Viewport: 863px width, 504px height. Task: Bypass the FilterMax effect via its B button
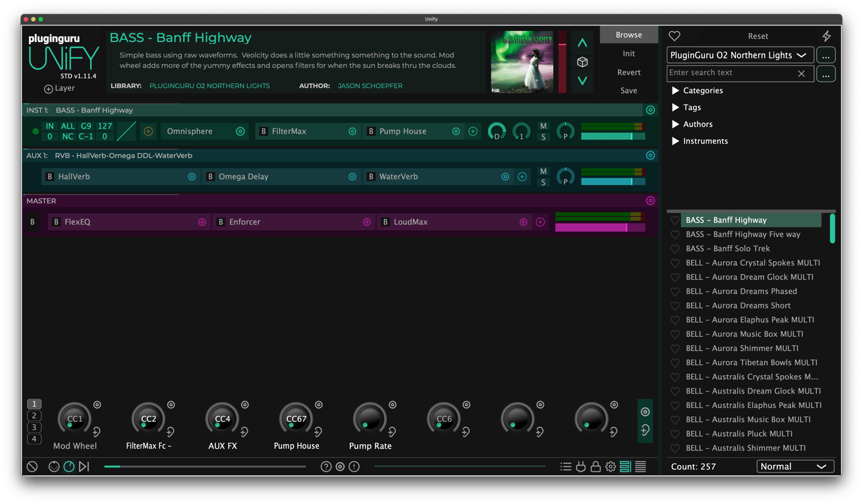[264, 131]
